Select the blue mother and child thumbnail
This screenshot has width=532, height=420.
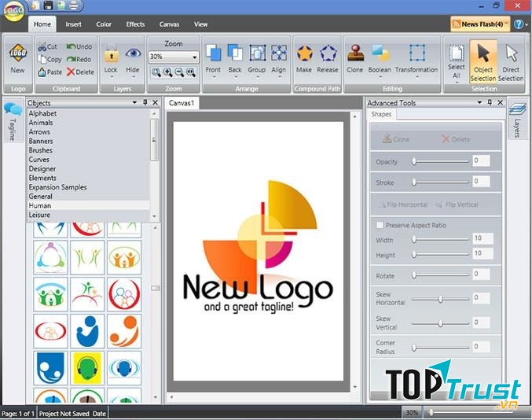pyautogui.click(x=87, y=331)
